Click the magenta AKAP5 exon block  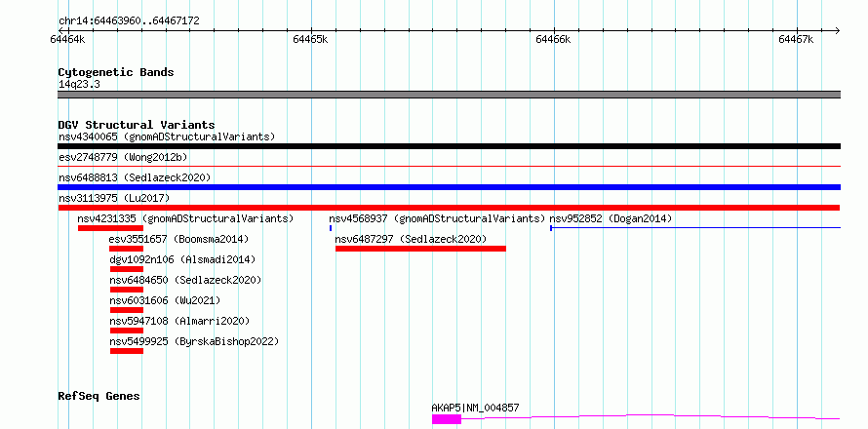coord(446,419)
